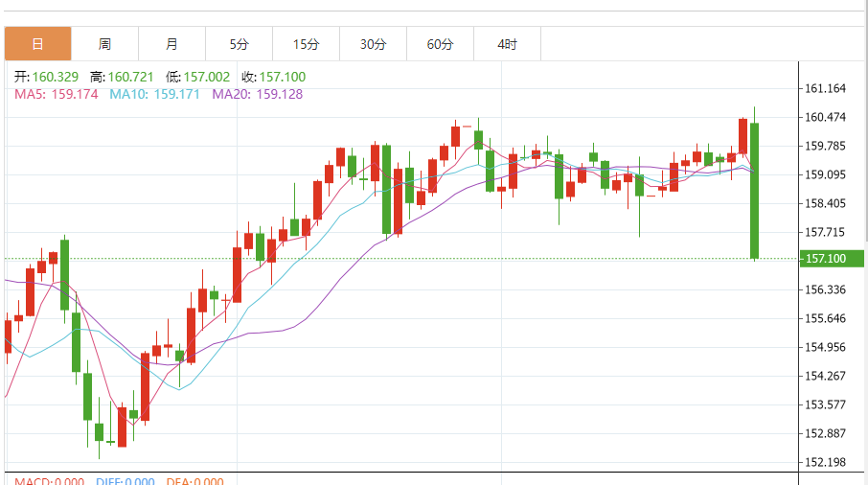Click the MA10 indicator label
The image size is (868, 485).
click(154, 94)
